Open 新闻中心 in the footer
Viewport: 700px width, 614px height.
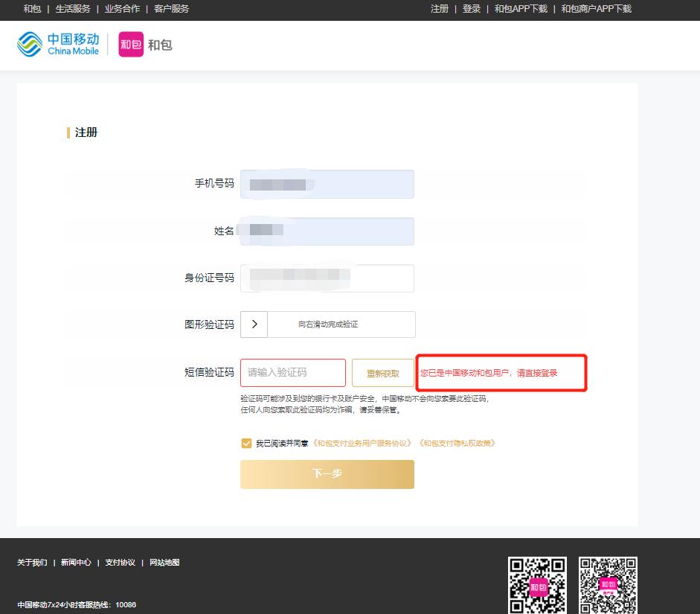[x=76, y=563]
